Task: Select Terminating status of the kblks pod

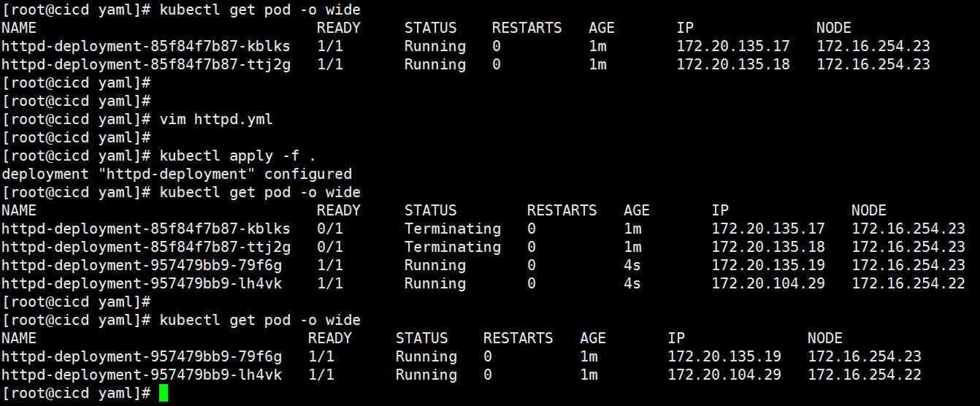Action: pyautogui.click(x=453, y=229)
